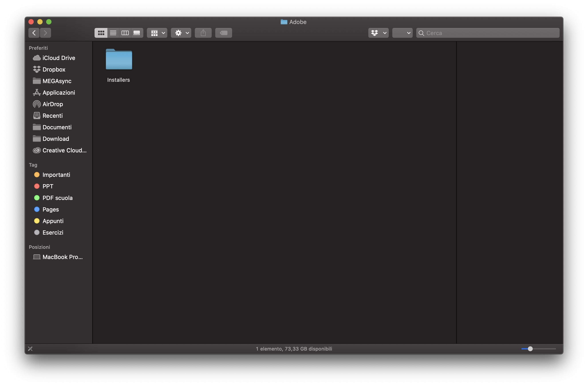Open the Download folder in sidebar
This screenshot has height=387, width=588.
[x=56, y=139]
